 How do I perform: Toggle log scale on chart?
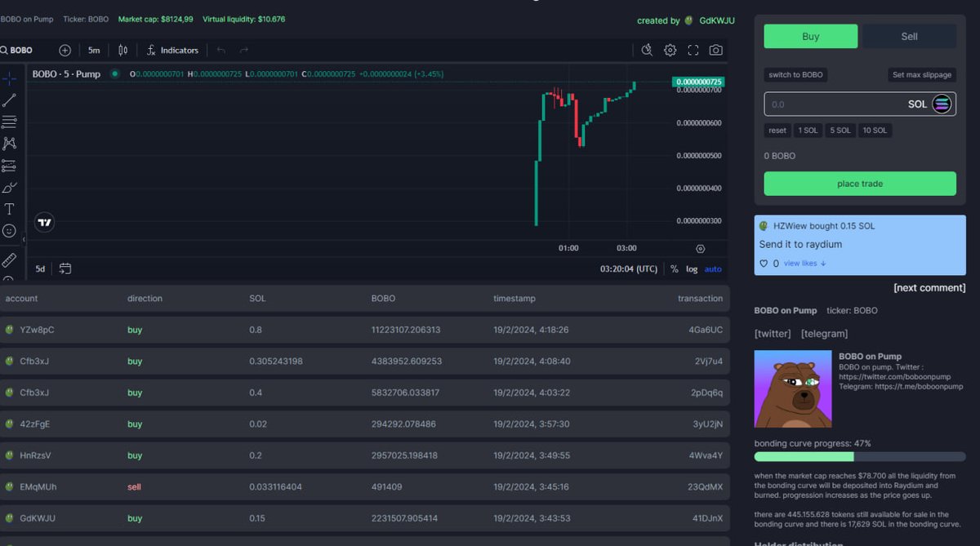(692, 269)
